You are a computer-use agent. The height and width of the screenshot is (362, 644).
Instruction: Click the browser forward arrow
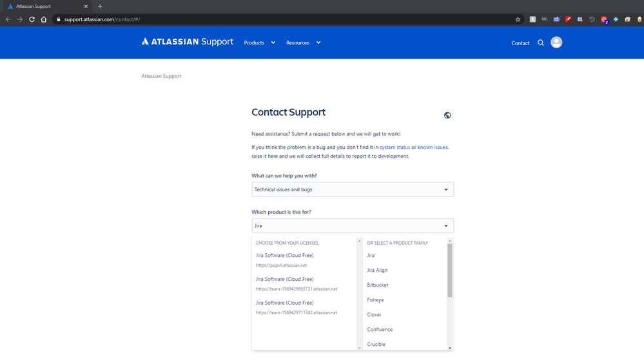20,19
